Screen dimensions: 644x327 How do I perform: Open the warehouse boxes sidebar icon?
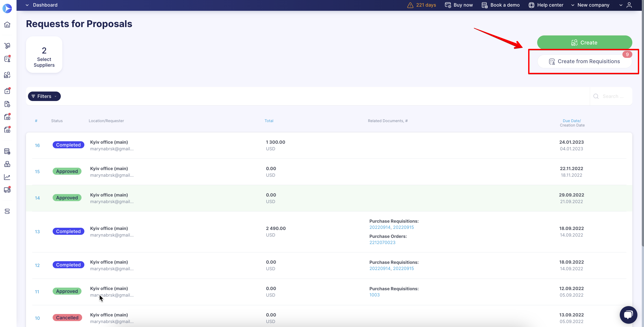point(7,164)
